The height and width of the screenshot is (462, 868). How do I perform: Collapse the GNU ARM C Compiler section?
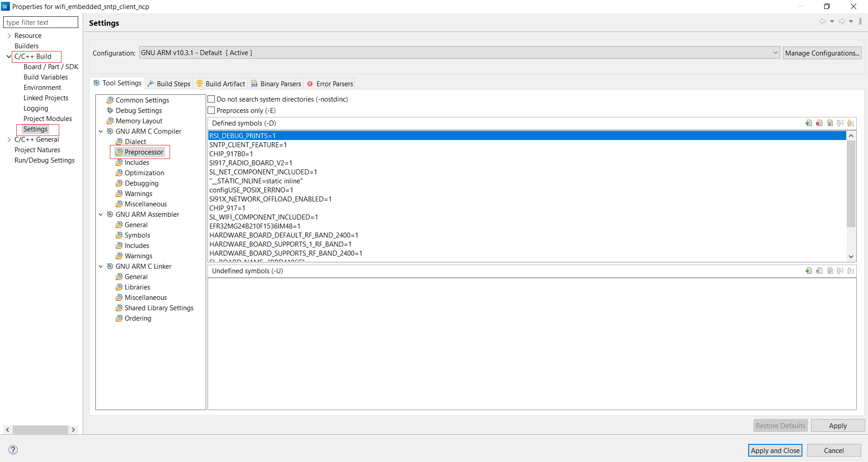[x=100, y=131]
